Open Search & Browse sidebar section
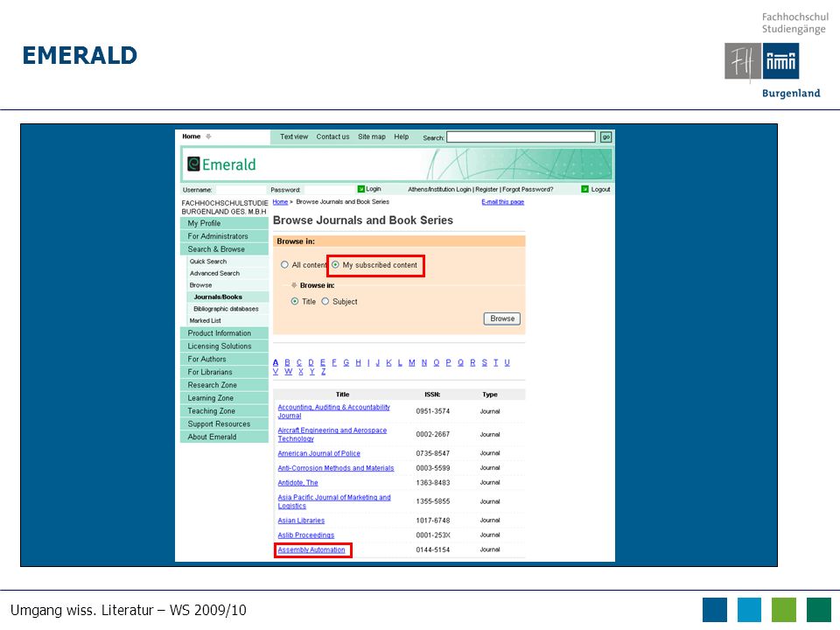 tap(225, 249)
